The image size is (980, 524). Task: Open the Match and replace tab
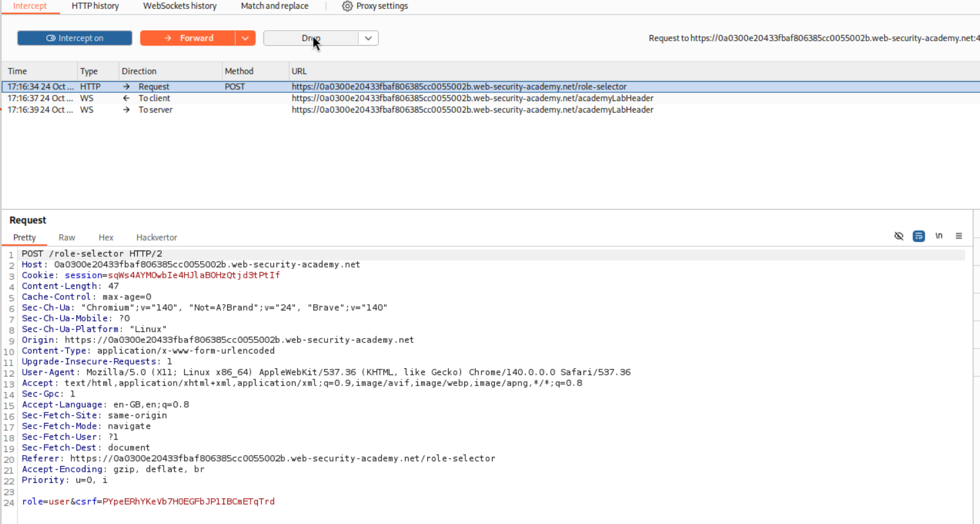point(275,6)
